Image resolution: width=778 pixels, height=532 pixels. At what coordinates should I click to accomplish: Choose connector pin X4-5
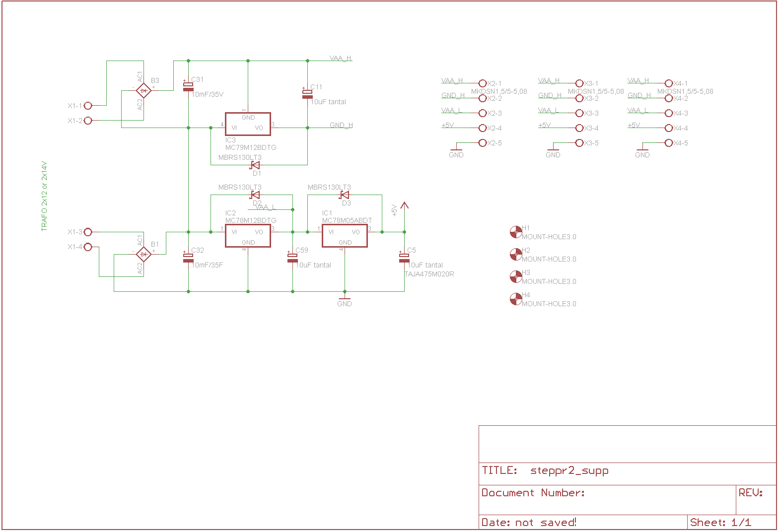[x=668, y=143]
